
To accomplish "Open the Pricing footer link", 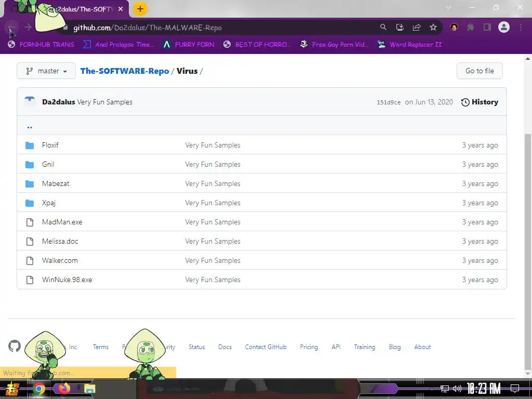I will pyautogui.click(x=309, y=347).
